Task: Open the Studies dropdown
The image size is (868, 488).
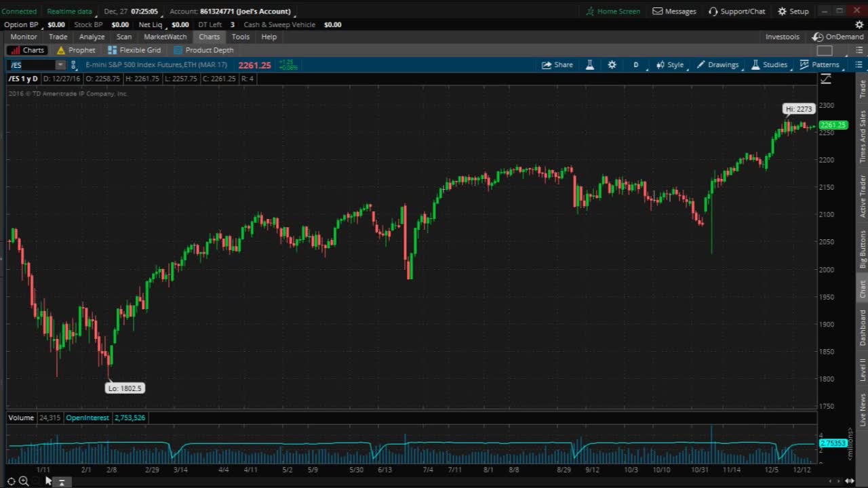Action: pos(769,65)
